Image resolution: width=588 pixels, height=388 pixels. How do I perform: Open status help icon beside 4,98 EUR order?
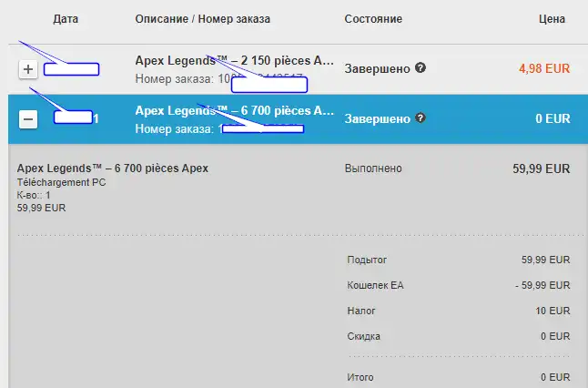point(421,68)
